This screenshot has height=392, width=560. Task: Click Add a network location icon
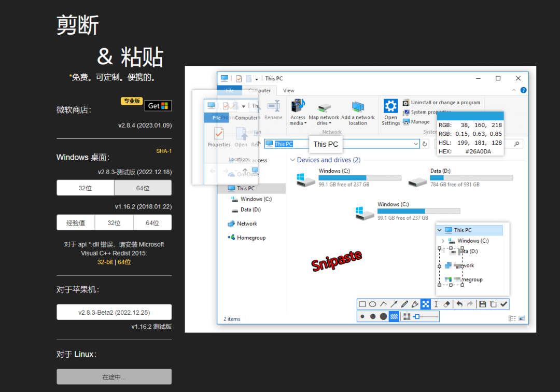[358, 106]
